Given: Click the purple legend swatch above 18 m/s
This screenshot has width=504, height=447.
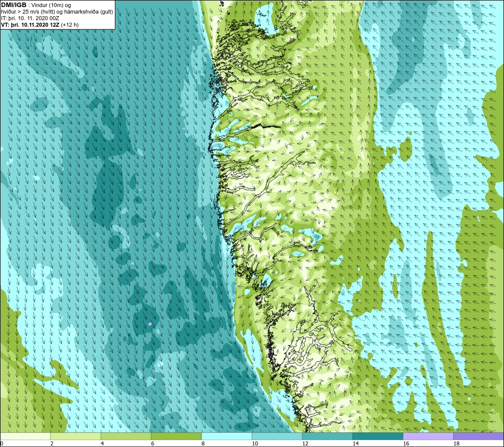Looking at the screenshot, I should click(x=478, y=436).
